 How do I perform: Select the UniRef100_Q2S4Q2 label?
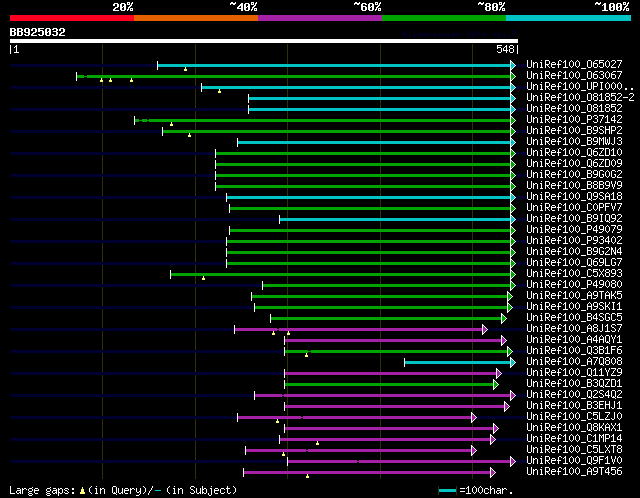pos(574,395)
